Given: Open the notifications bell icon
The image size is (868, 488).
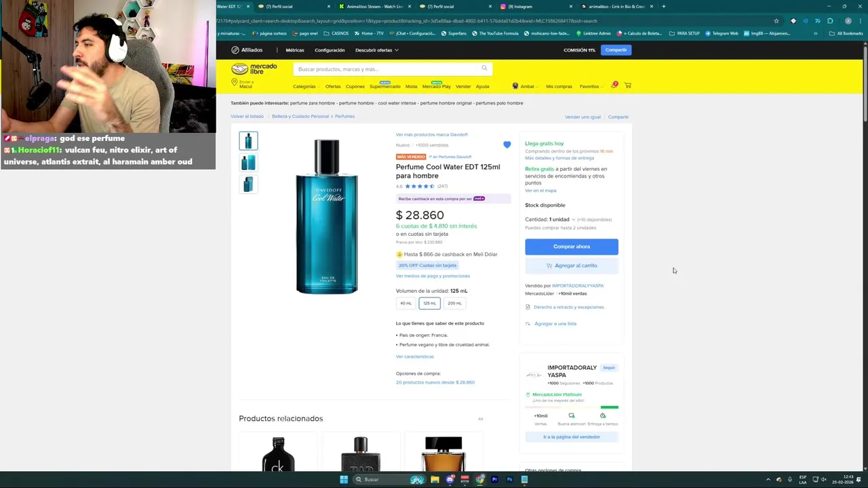Looking at the screenshot, I should click(x=614, y=85).
